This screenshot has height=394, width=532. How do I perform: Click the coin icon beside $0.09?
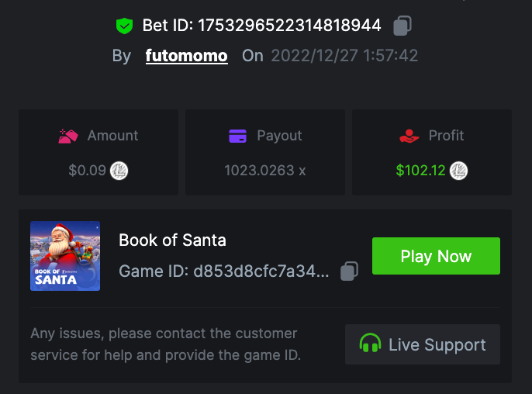(x=119, y=170)
